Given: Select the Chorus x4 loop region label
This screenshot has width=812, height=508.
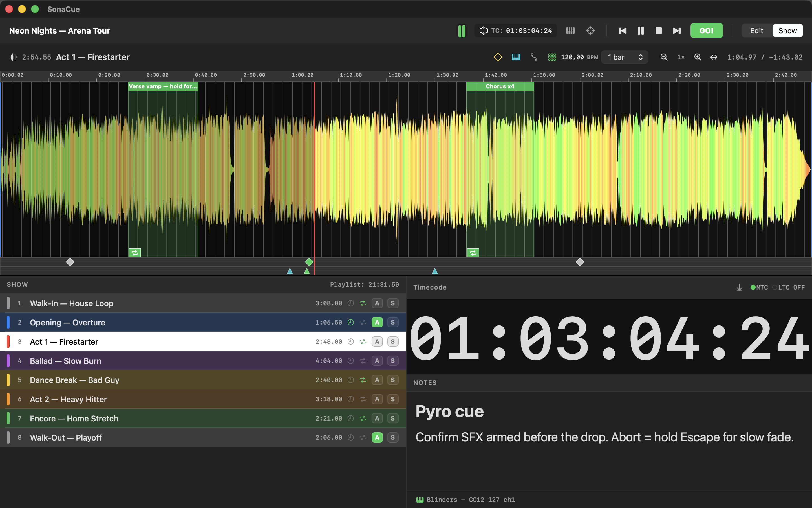Looking at the screenshot, I should click(x=500, y=86).
